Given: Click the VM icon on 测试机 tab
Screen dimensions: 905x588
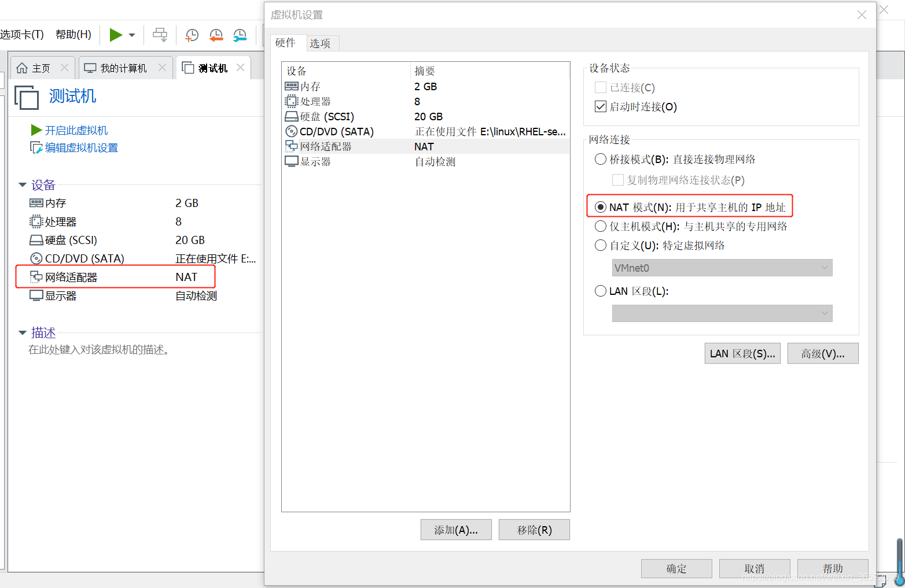Looking at the screenshot, I should 187,68.
